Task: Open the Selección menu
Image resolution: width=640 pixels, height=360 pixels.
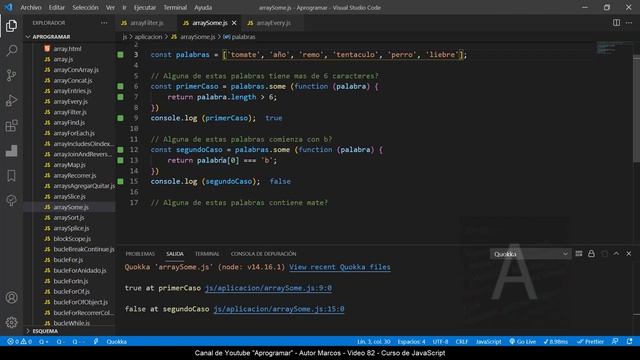Action: point(85,7)
